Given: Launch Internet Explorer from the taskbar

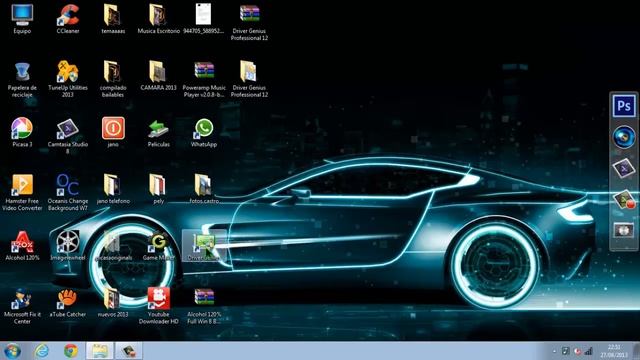Looking at the screenshot, I should 42,351.
